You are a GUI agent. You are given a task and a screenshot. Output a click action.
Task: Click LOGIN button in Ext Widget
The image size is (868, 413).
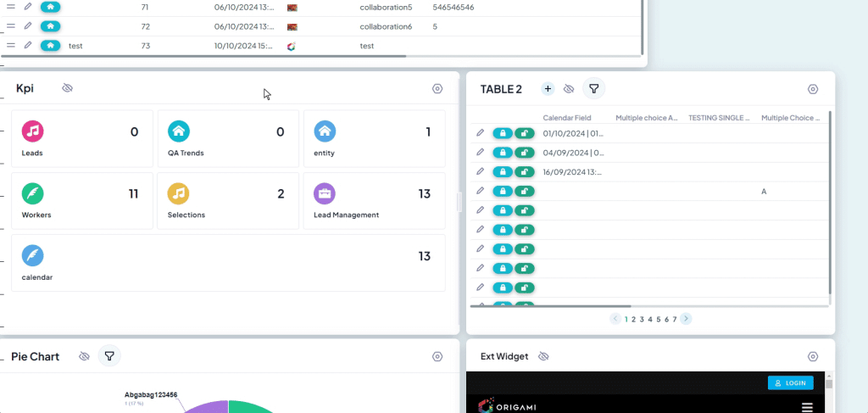(791, 382)
